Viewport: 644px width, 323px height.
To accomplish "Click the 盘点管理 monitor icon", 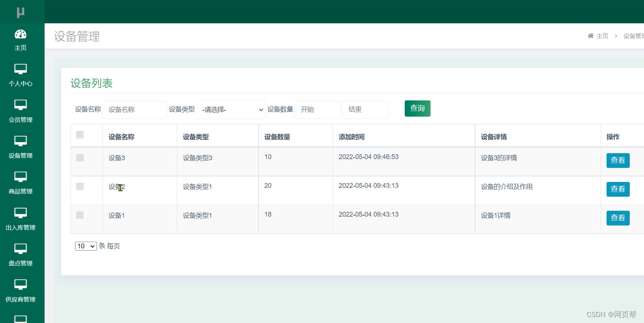I will 20,249.
